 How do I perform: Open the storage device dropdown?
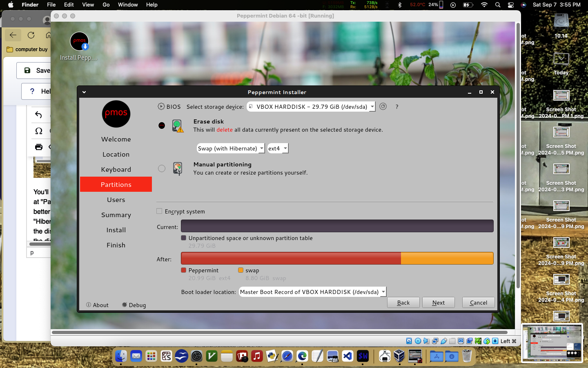(x=311, y=107)
